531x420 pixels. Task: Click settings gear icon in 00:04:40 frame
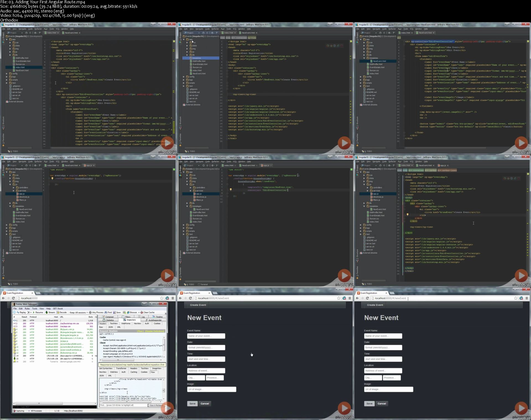click(212, 166)
